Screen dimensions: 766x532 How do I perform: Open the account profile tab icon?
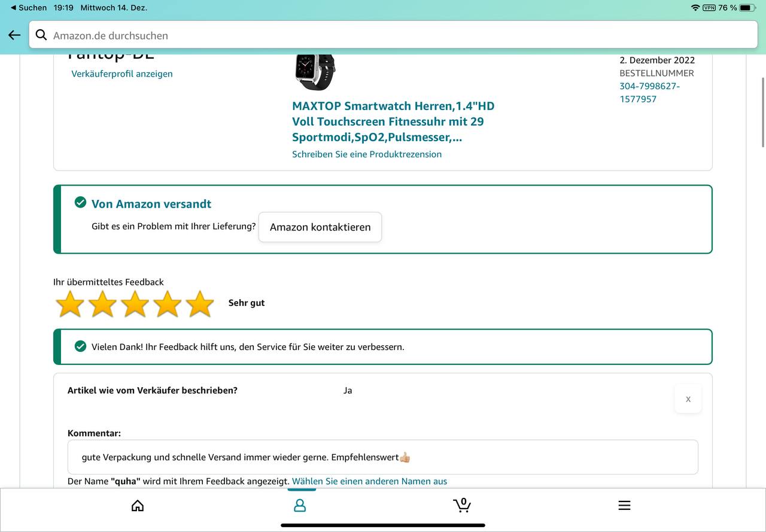tap(300, 506)
